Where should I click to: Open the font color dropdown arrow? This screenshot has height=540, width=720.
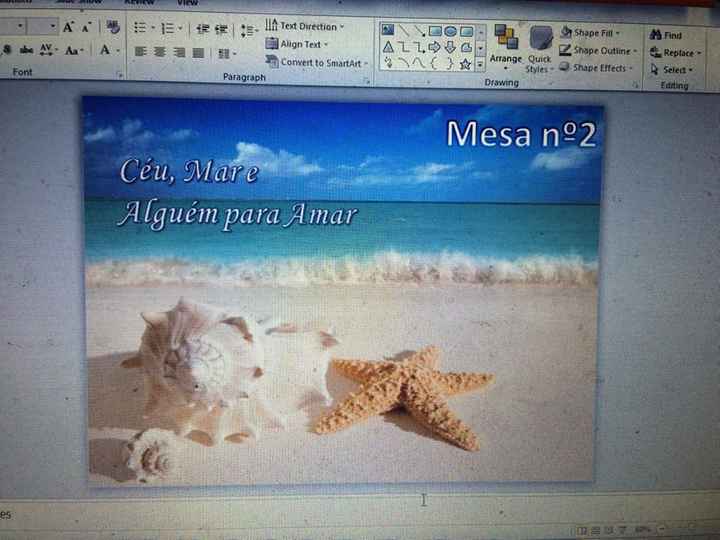(118, 51)
